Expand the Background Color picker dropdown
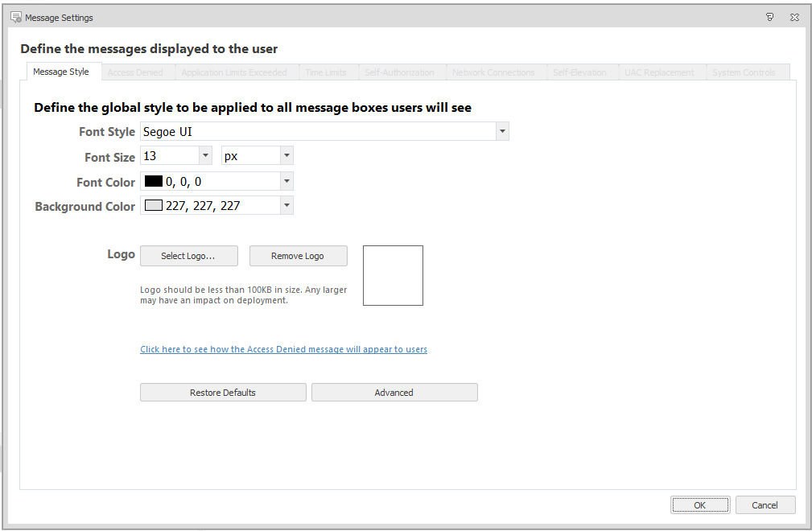 point(286,204)
